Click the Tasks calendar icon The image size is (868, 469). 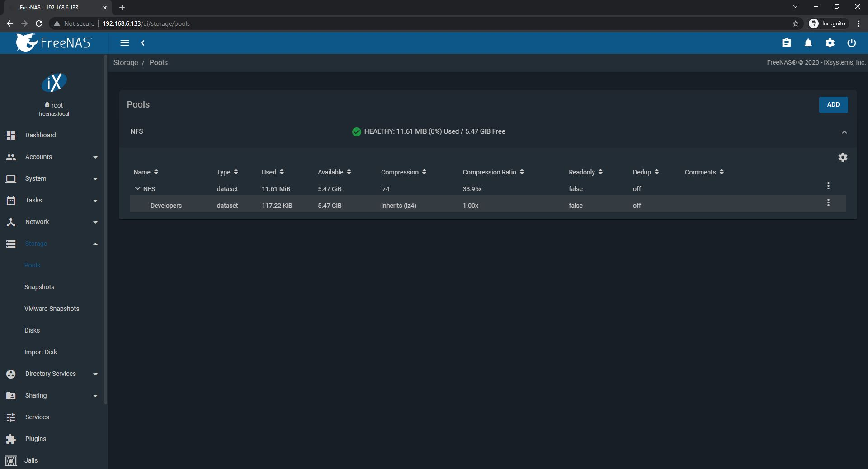click(x=11, y=200)
